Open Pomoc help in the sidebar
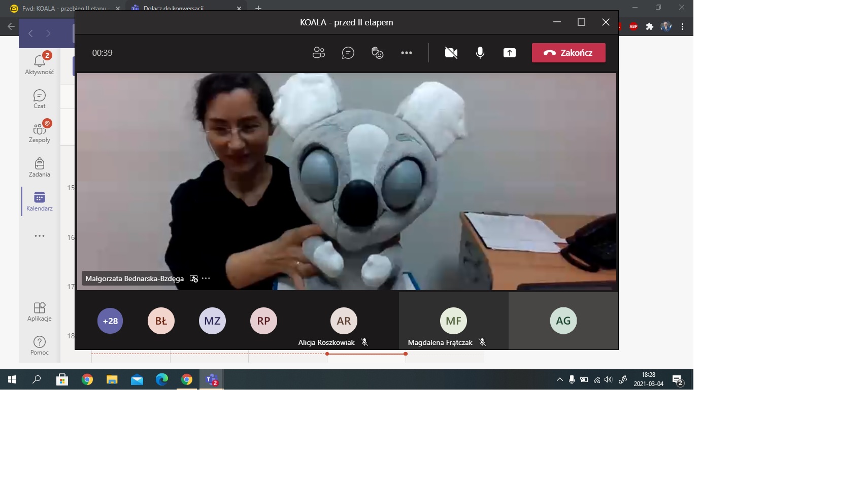The width and height of the screenshot is (868, 491). [x=40, y=345]
